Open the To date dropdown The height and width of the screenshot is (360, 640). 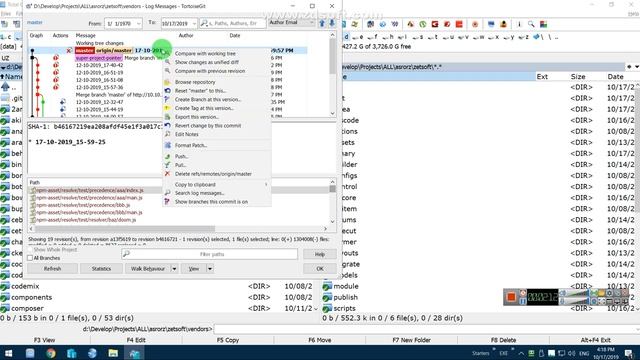pyautogui.click(x=194, y=24)
